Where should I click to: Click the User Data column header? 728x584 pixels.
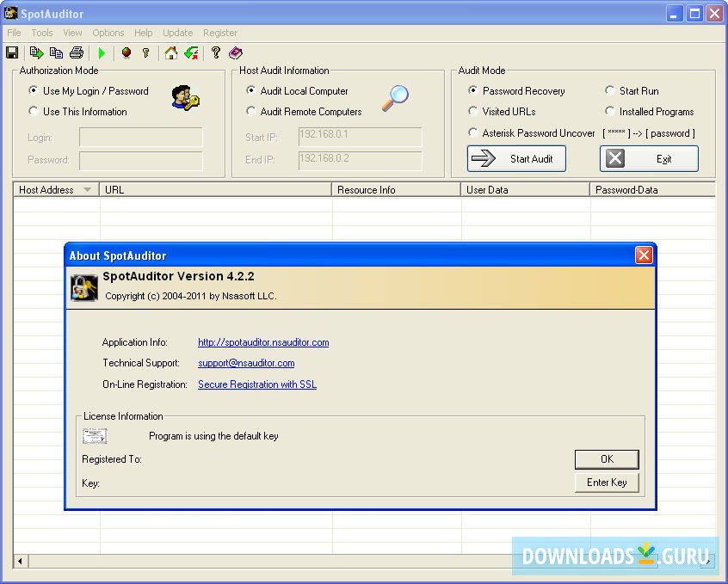coord(525,190)
